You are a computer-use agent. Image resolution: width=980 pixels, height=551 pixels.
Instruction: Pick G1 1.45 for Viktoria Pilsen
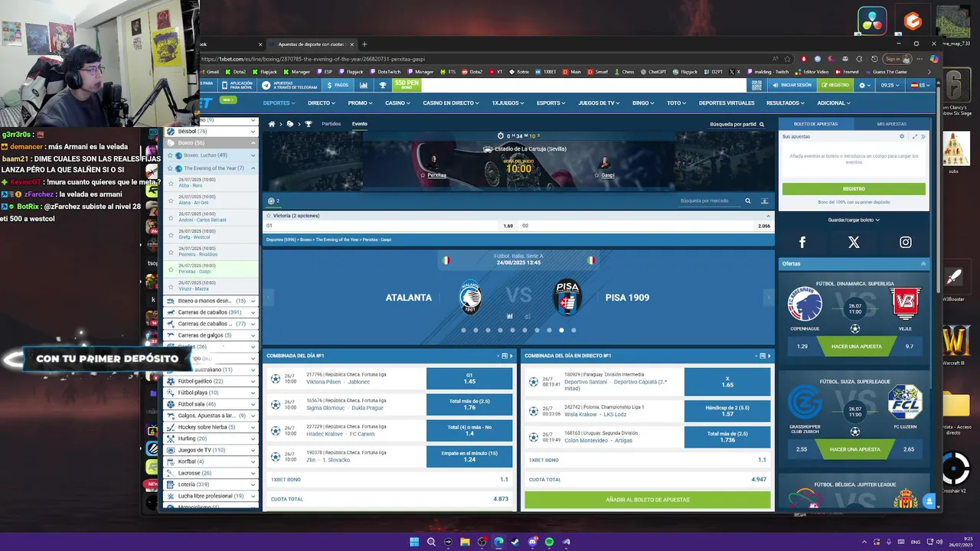[469, 378]
